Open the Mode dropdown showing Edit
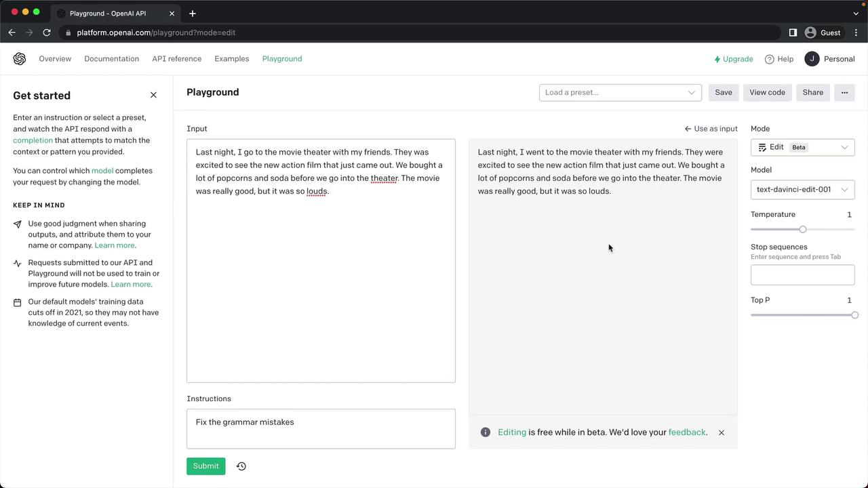This screenshot has width=868, height=488. [x=802, y=147]
